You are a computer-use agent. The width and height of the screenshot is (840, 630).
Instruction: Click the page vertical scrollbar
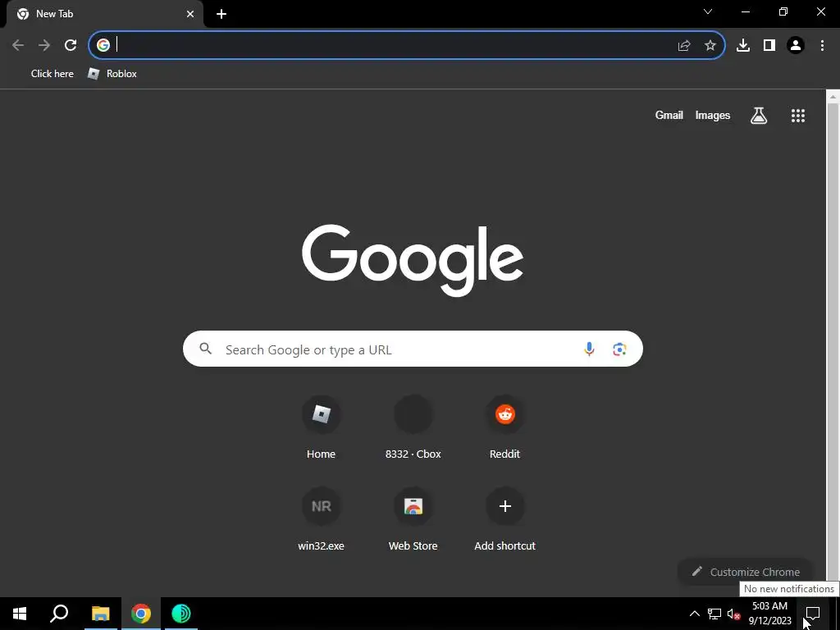833,343
